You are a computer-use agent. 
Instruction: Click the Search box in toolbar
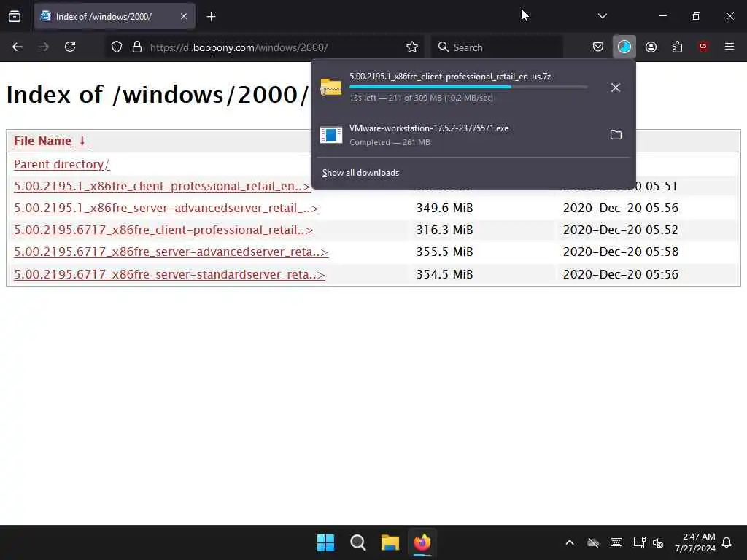click(496, 47)
